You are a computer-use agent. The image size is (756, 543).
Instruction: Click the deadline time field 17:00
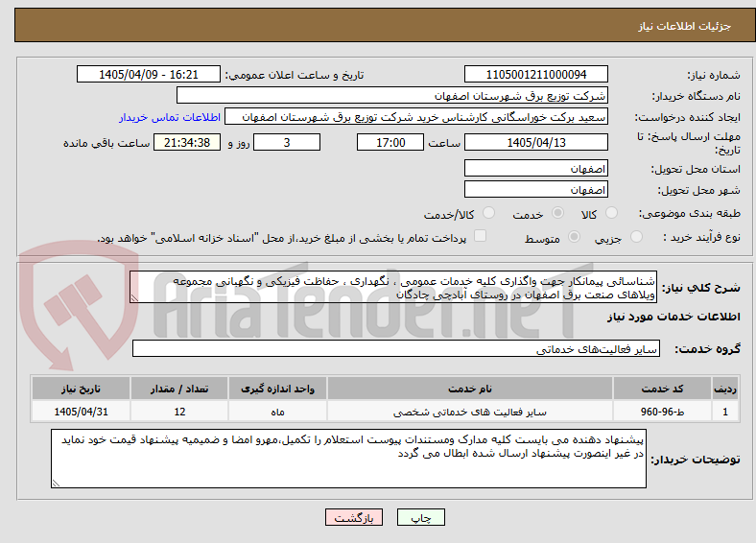click(x=390, y=142)
